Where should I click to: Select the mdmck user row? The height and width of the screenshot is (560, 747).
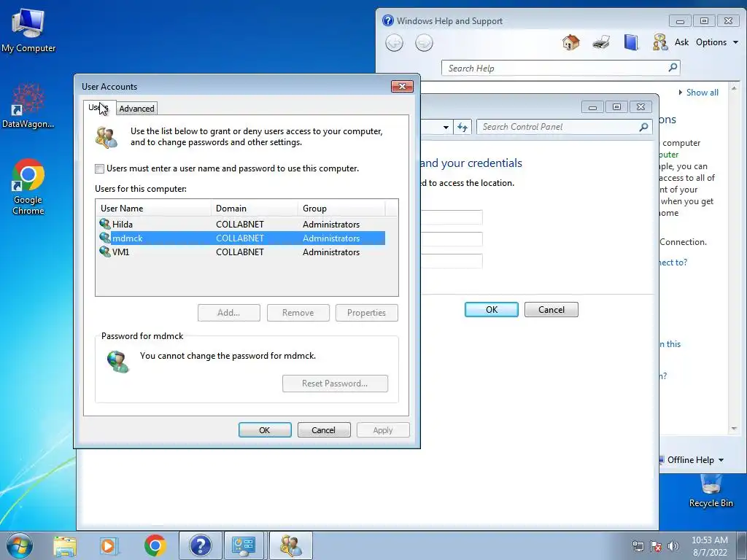[x=241, y=238]
